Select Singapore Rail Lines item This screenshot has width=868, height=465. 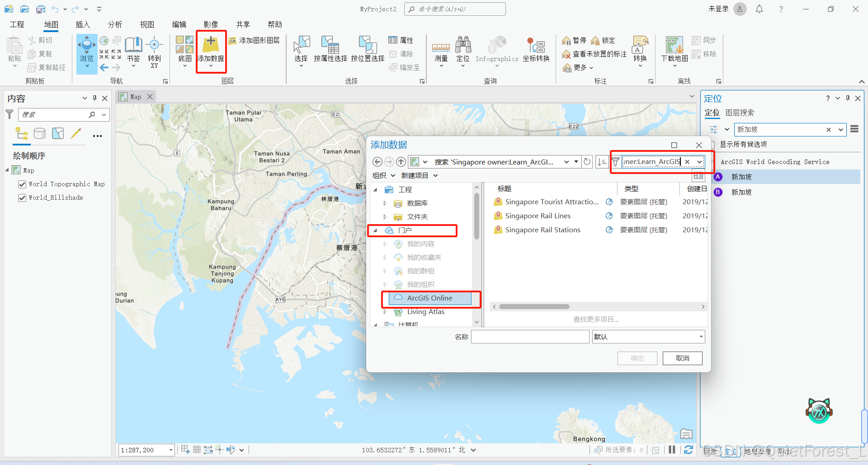coord(538,216)
